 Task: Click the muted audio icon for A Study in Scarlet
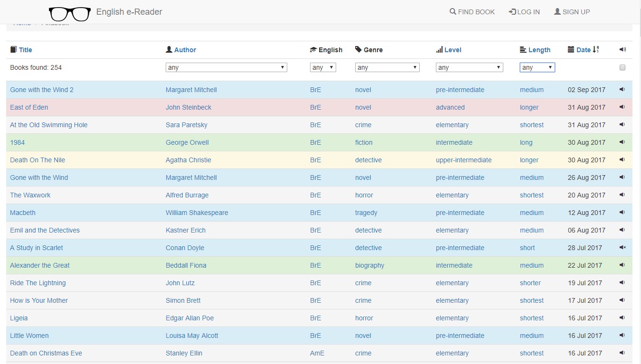(622, 248)
